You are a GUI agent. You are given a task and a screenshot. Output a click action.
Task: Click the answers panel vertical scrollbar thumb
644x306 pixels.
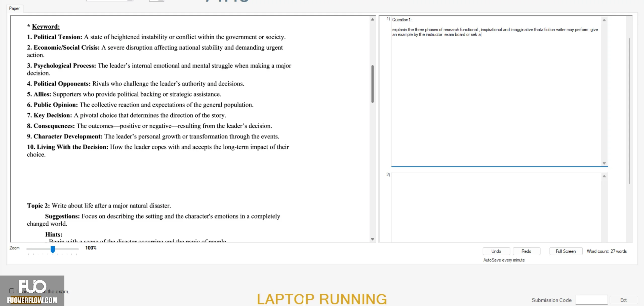629,111
